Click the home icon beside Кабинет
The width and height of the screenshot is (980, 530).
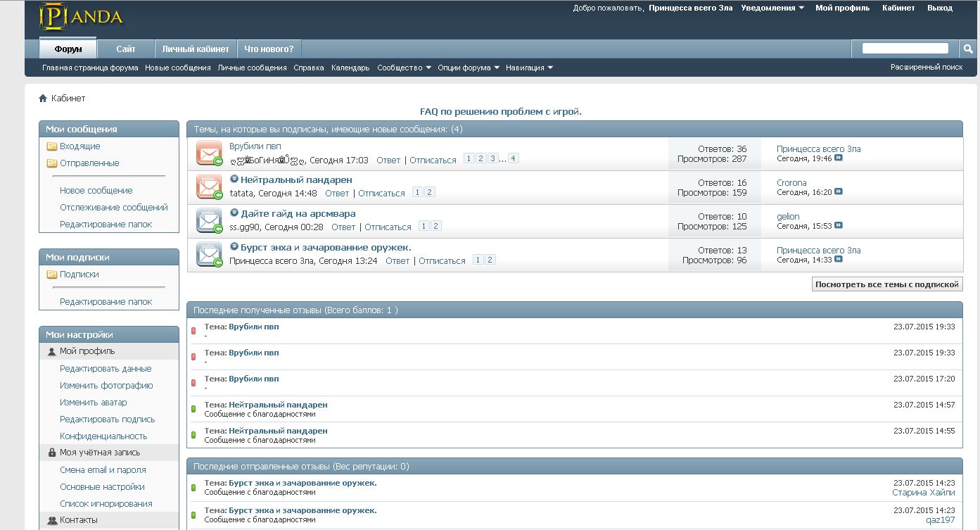tap(43, 99)
